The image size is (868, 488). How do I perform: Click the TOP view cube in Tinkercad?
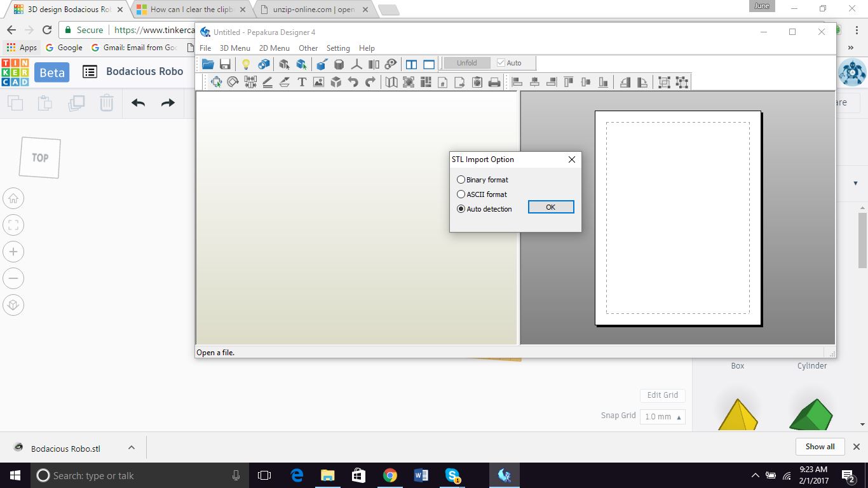(x=40, y=158)
